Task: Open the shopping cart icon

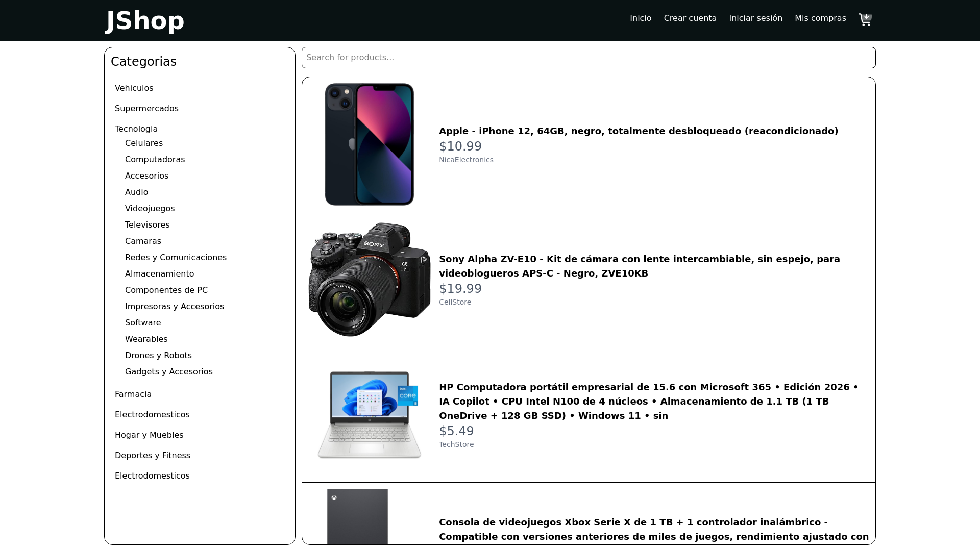Action: click(x=865, y=19)
